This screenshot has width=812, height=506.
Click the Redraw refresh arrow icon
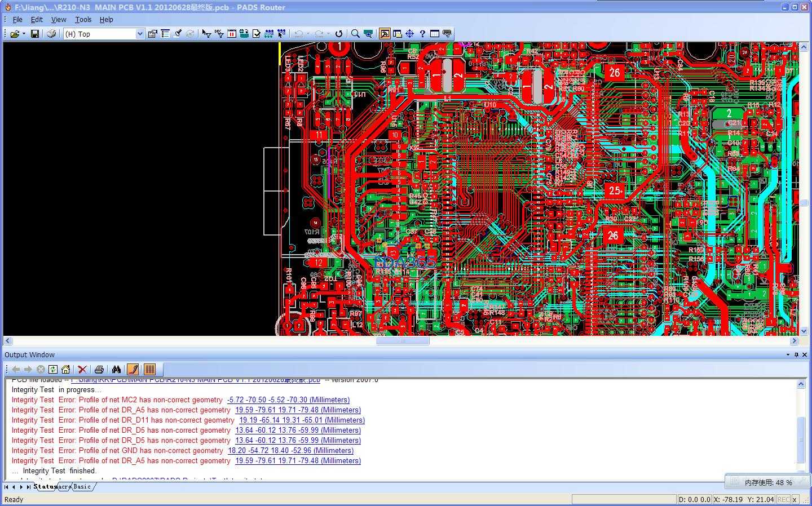[x=339, y=34]
